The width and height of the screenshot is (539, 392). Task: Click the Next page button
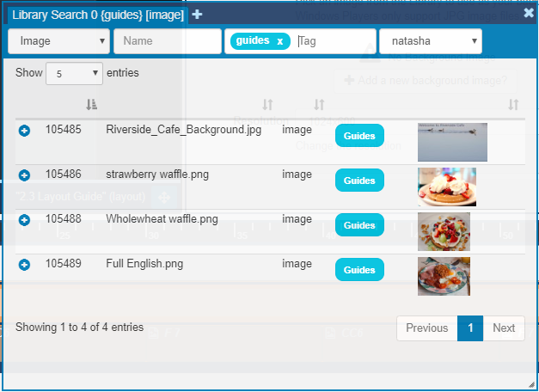click(x=504, y=328)
